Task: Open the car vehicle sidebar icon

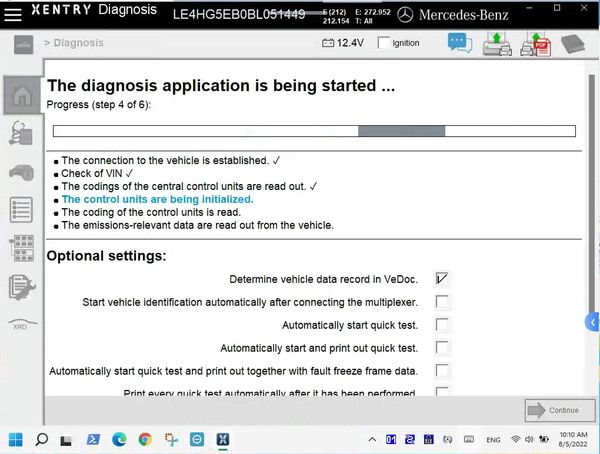Action: (22, 173)
